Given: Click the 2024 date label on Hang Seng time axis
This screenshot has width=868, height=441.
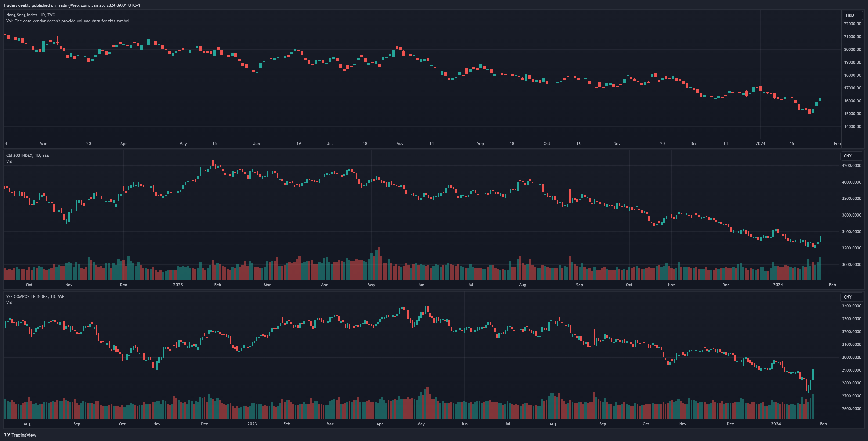Looking at the screenshot, I should pyautogui.click(x=760, y=144).
